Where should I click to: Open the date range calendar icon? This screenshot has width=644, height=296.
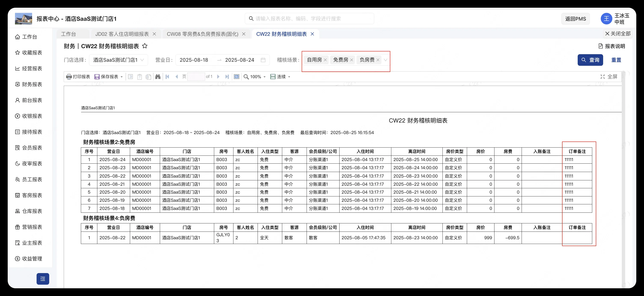click(x=263, y=60)
